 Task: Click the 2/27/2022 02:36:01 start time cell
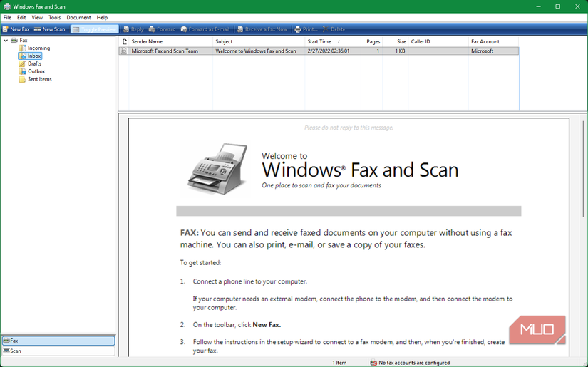click(329, 51)
